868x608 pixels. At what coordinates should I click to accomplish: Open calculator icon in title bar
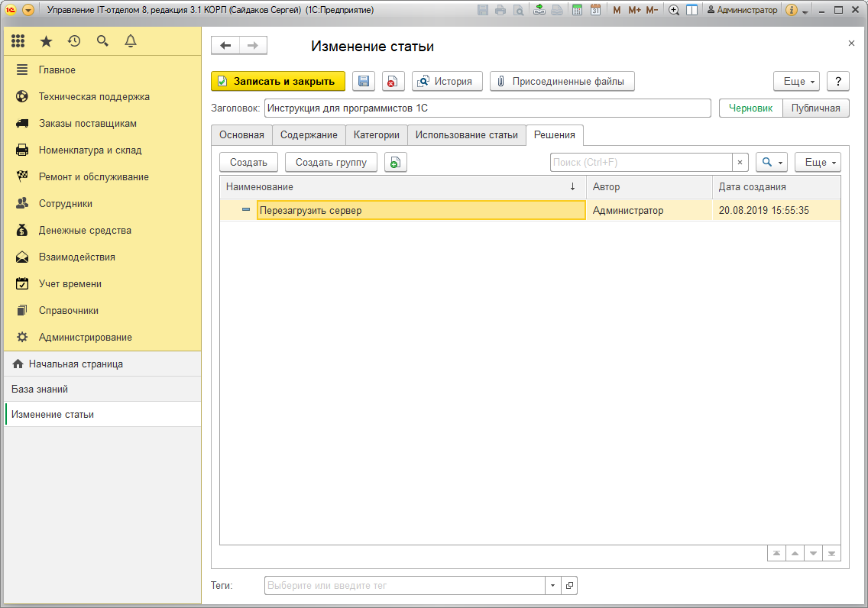pyautogui.click(x=577, y=10)
